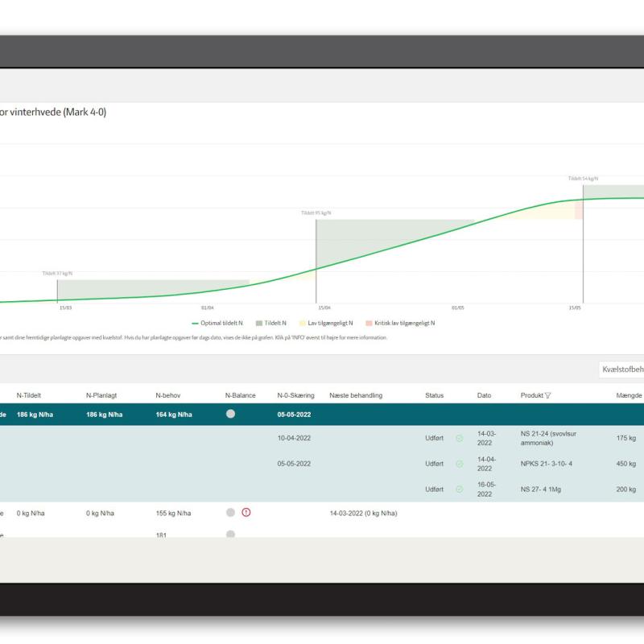Toggle 'Kritisk lav tilgængeligt N' legend entry

click(400, 324)
